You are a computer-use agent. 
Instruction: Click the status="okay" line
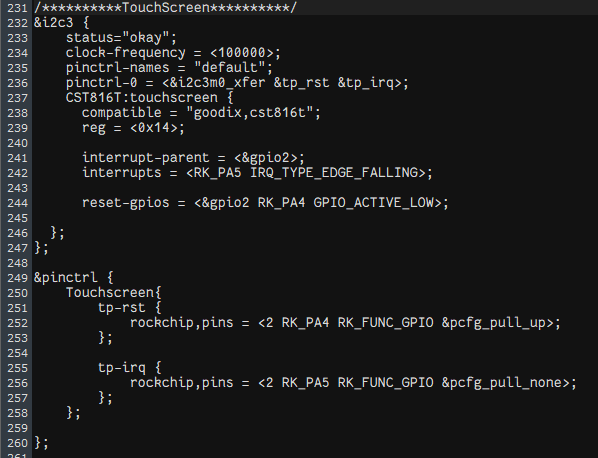coord(121,38)
